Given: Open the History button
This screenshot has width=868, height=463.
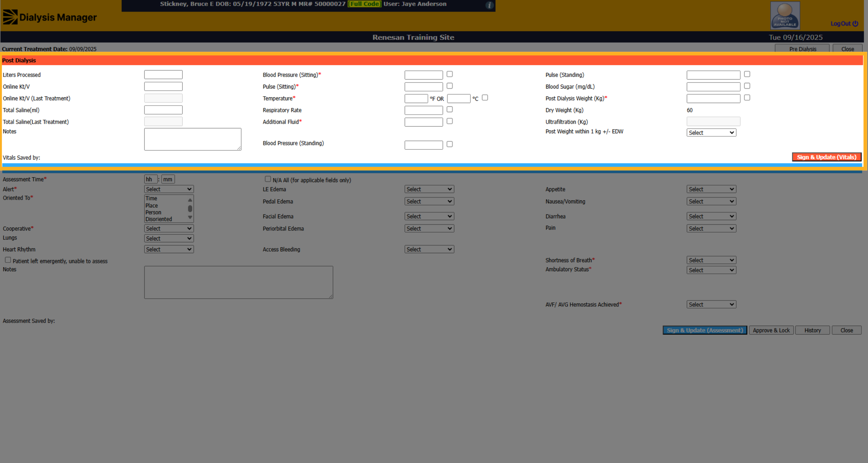Looking at the screenshot, I should click(x=812, y=330).
